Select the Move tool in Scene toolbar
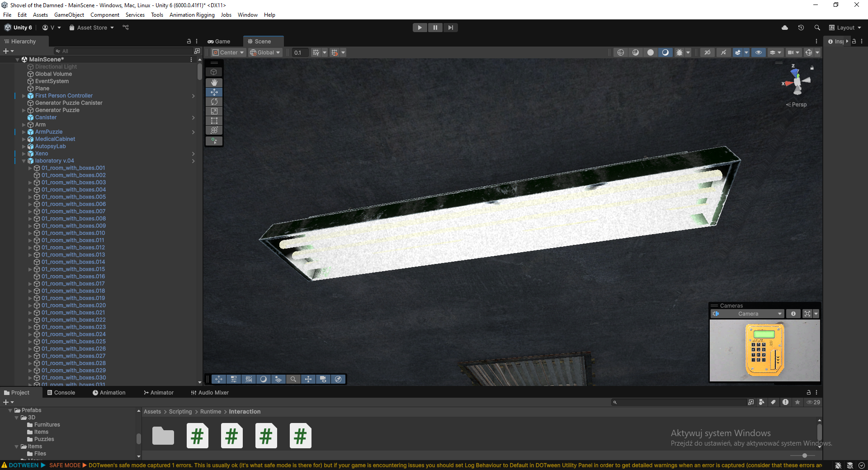The height and width of the screenshot is (470, 868). [x=214, y=92]
